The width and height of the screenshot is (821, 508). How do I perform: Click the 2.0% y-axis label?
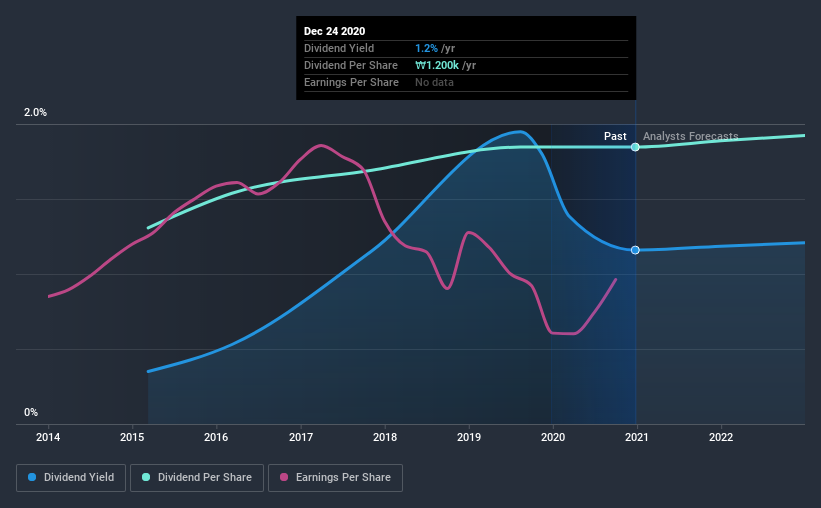[x=35, y=113]
